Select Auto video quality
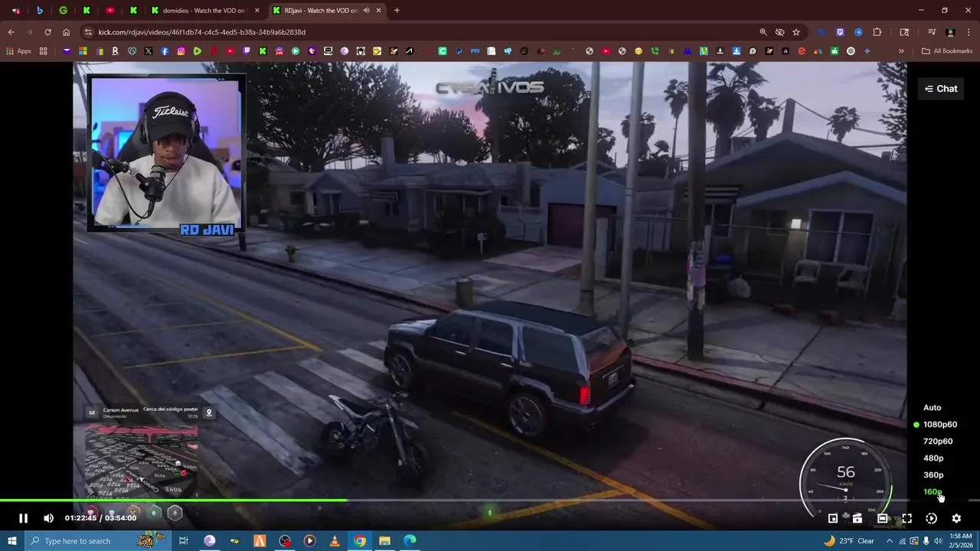The image size is (980, 551). click(x=932, y=408)
